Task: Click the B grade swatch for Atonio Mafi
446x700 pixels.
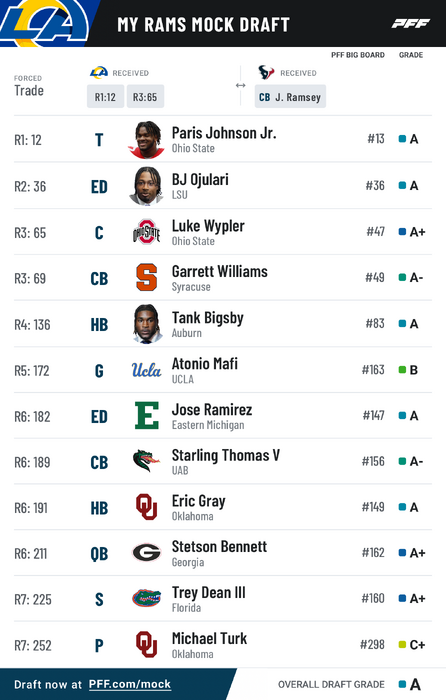Action: point(402,370)
